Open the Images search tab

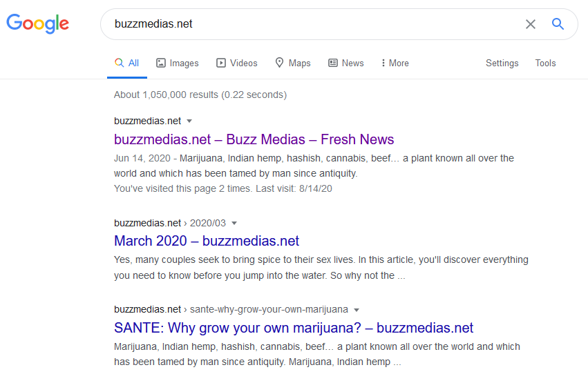tap(178, 63)
